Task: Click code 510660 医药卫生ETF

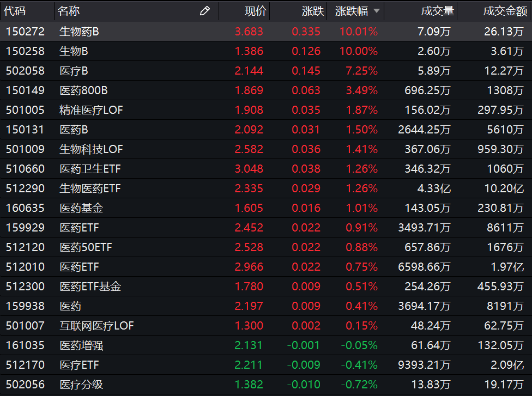Action: tap(25, 169)
